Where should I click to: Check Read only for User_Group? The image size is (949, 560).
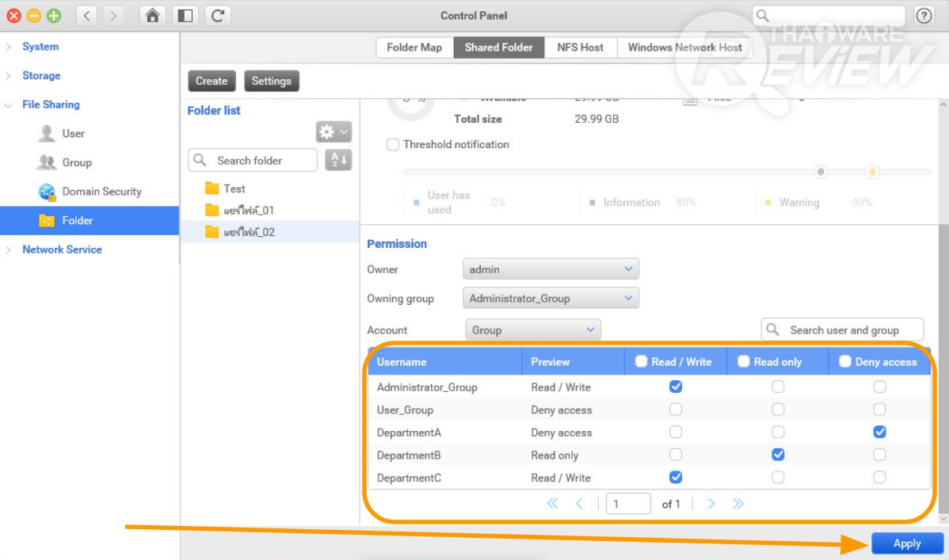click(778, 410)
